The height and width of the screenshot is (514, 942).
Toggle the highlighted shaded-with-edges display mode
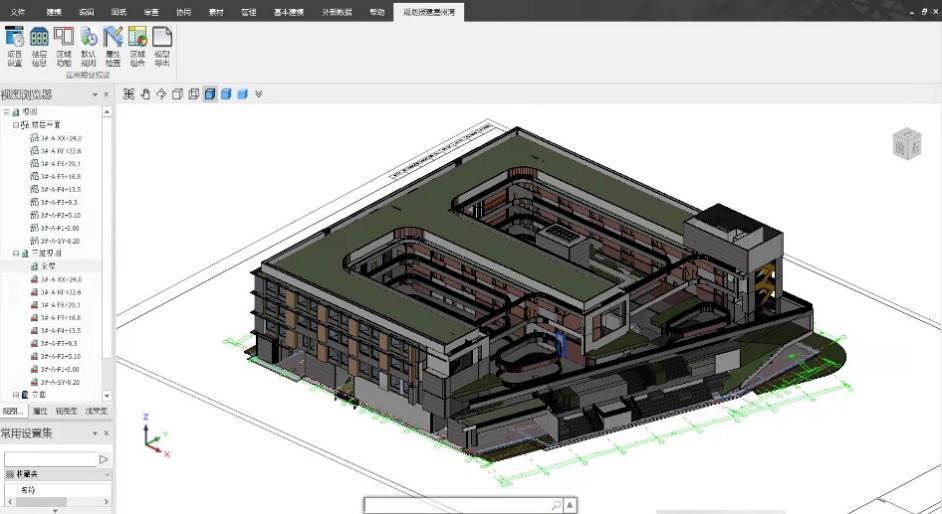coord(210,94)
